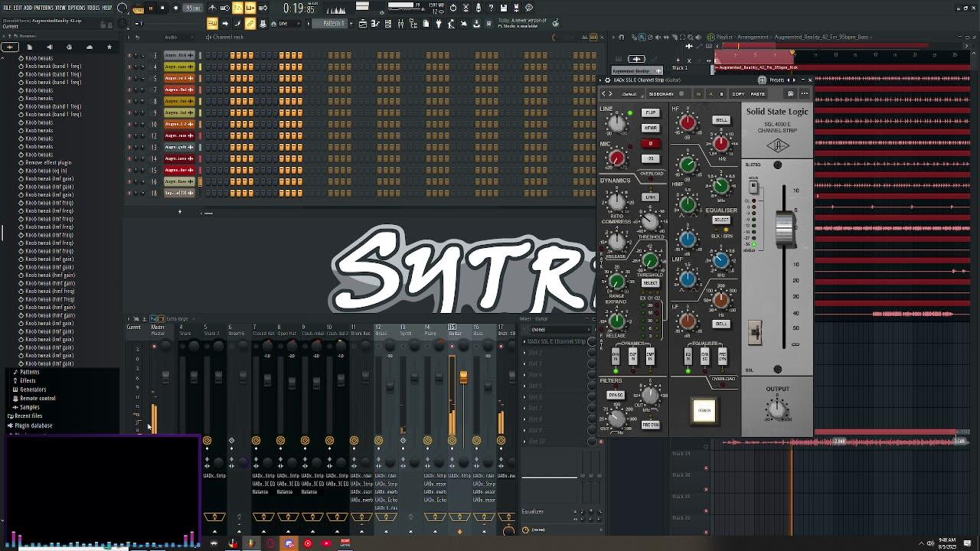Viewport: 980px width, 551px height.
Task: Toggle EQ IN switch on SSL strip
Action: coord(688,357)
